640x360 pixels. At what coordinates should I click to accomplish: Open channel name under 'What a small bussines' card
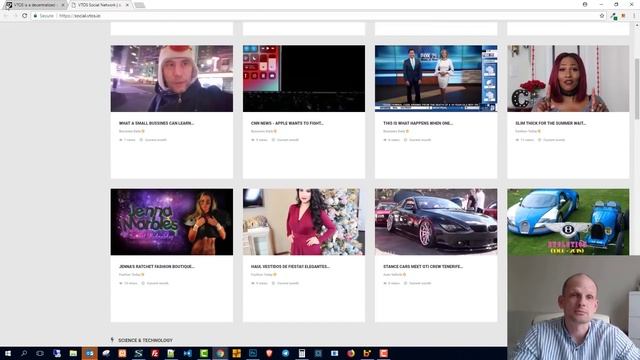[x=130, y=131]
